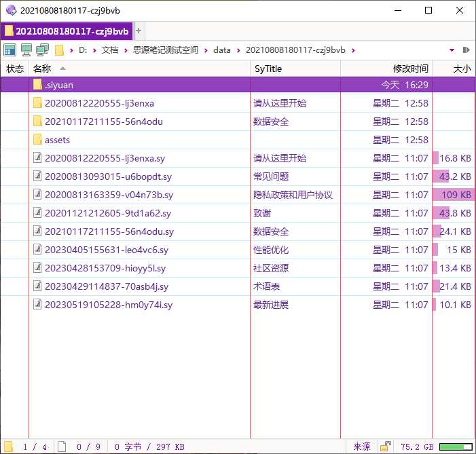Screen dimensions: 476x454
Task: Open a new tab with the plus button
Action: pyautogui.click(x=139, y=31)
